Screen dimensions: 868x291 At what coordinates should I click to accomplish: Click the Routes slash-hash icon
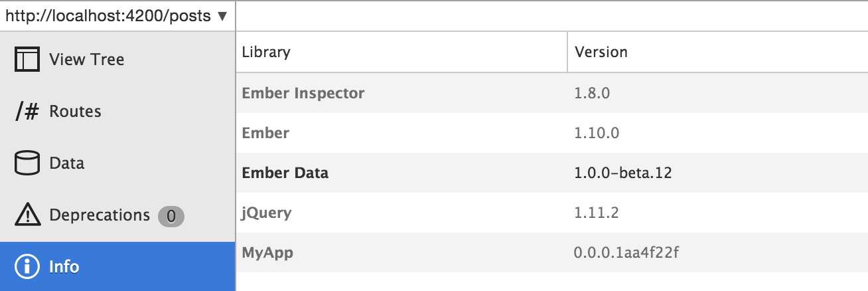click(x=27, y=111)
